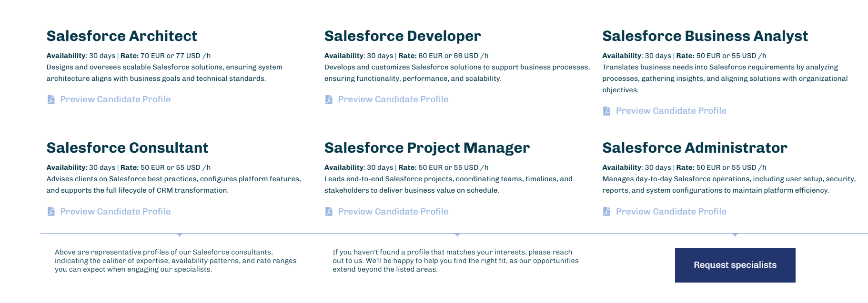Click the Request specialists button

tap(735, 265)
